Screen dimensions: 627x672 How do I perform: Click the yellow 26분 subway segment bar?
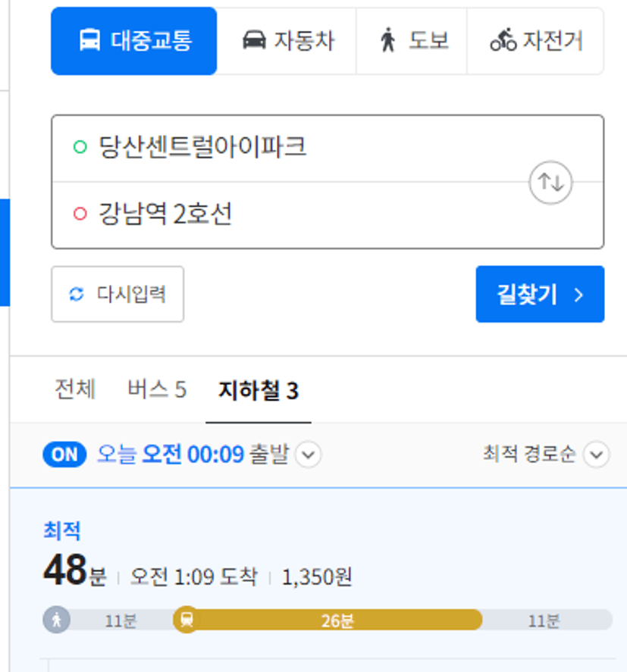328,620
